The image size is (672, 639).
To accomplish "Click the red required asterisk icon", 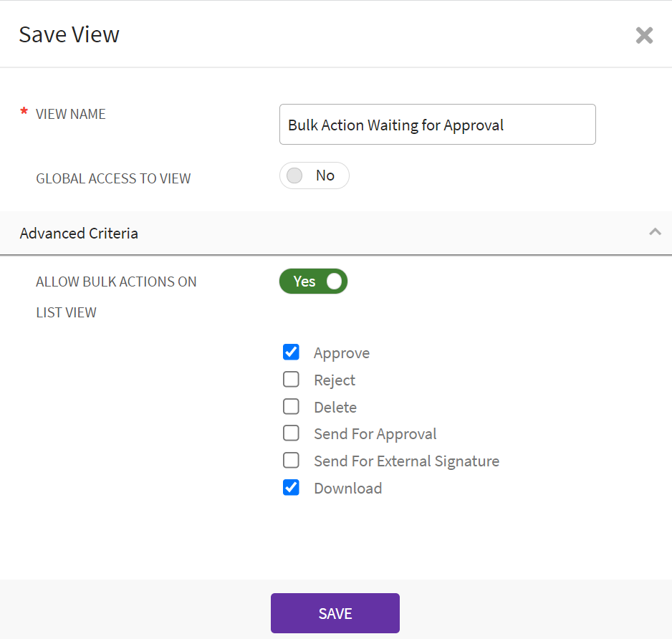I will point(24,112).
